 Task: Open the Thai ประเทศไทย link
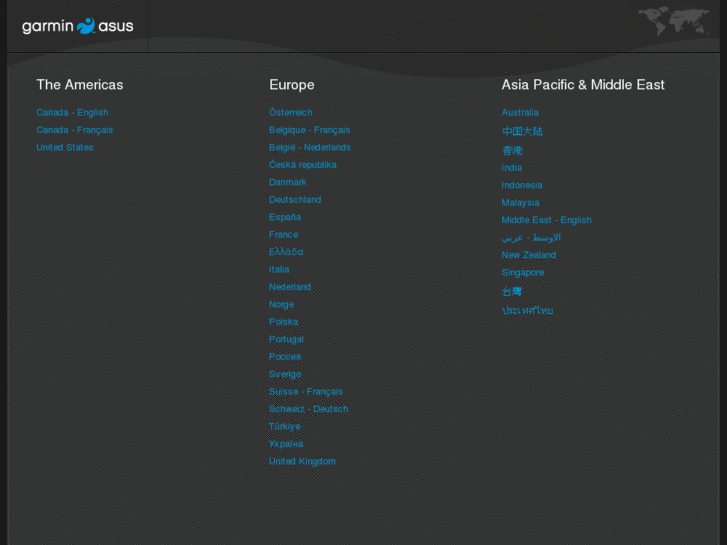tap(527, 310)
